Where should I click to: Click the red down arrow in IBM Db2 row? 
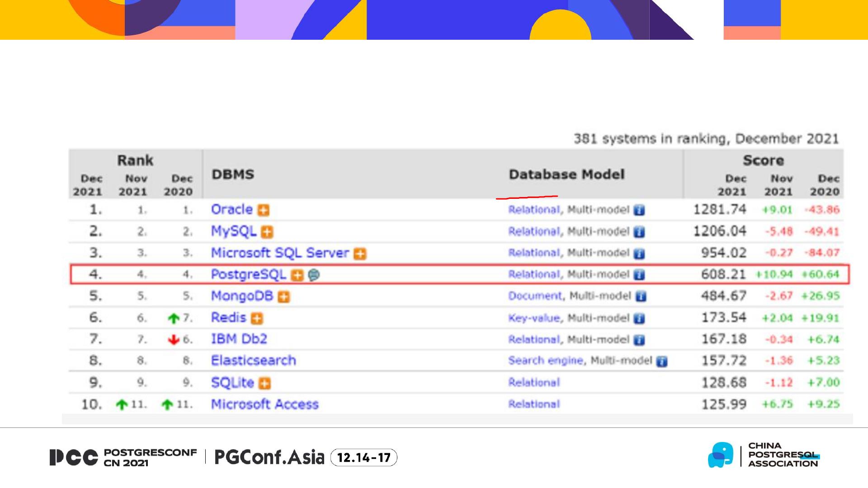[174, 340]
